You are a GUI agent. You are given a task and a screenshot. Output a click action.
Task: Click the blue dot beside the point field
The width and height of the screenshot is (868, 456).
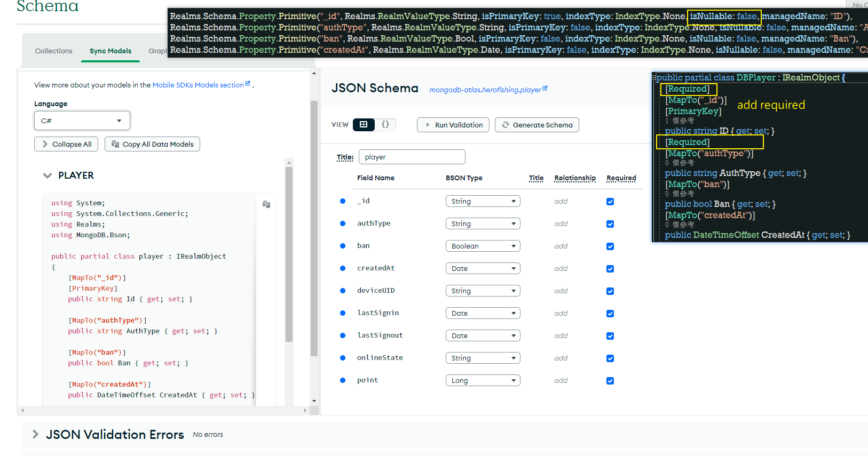(x=343, y=380)
